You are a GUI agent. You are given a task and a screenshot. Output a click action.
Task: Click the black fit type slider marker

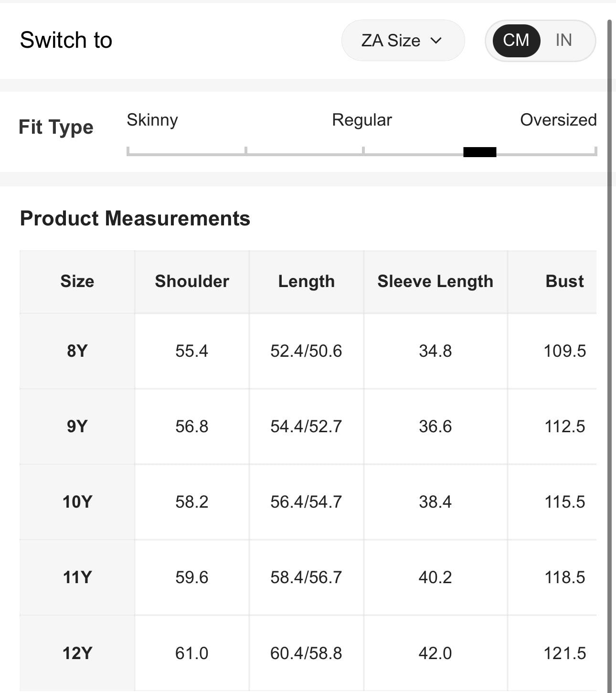coord(479,152)
